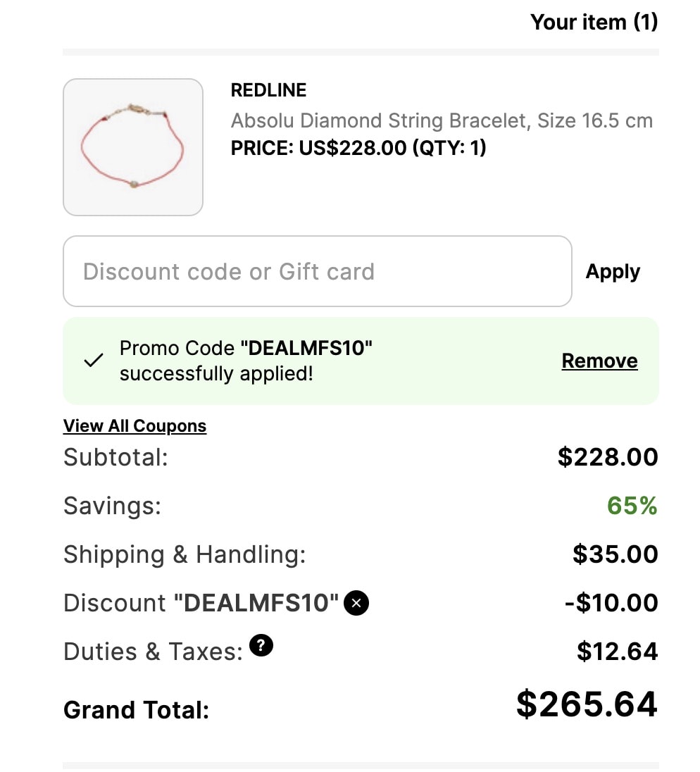700x772 pixels.
Task: Click the Remove promo code link
Action: pos(599,361)
